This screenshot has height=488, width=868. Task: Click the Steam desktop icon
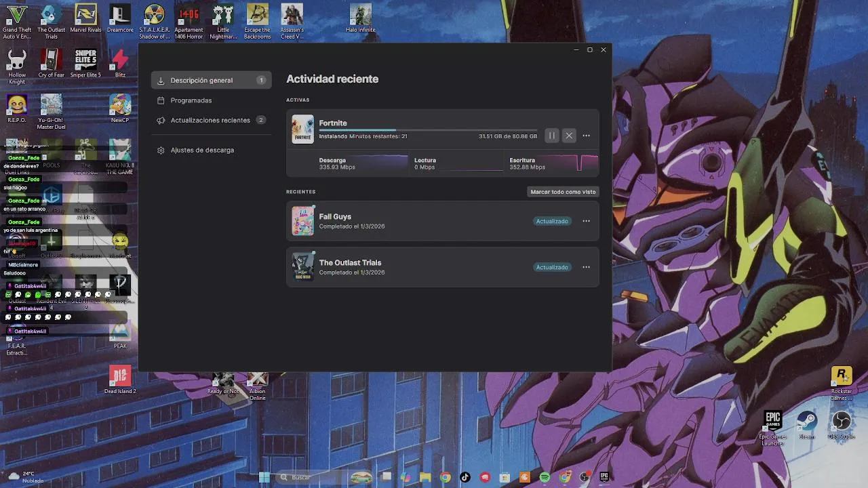coord(807,425)
